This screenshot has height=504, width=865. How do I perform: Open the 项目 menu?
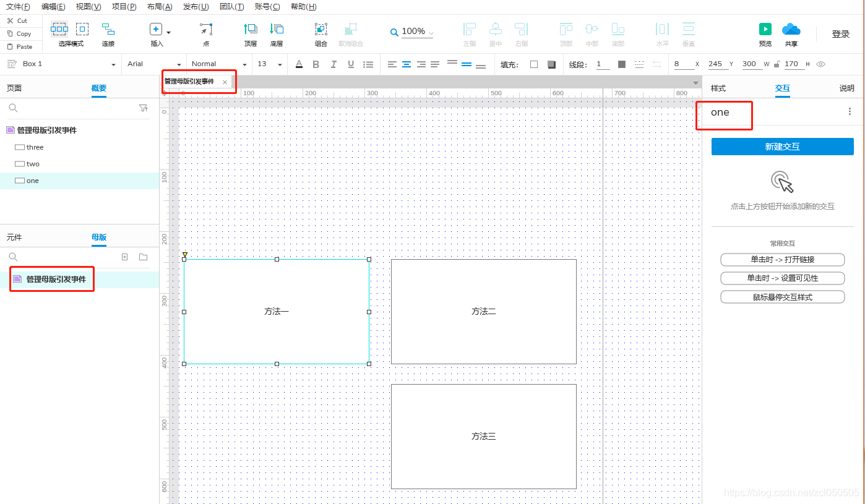click(x=124, y=7)
